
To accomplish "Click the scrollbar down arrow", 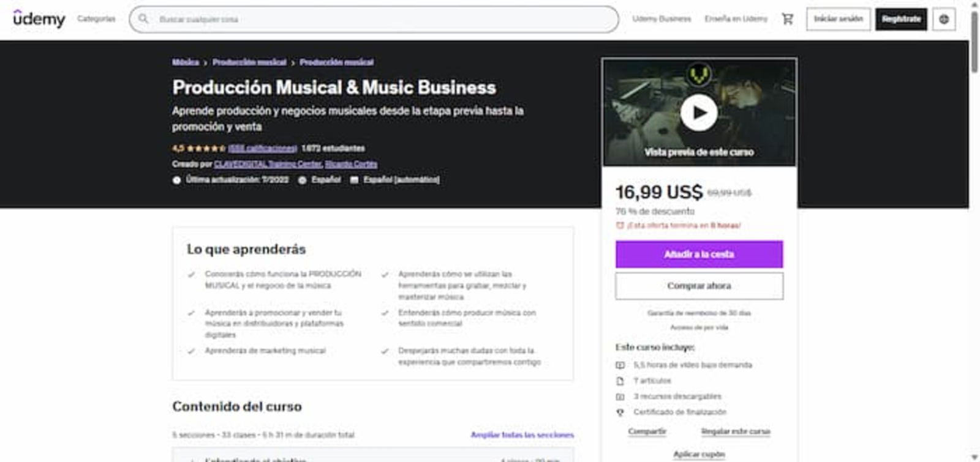I will [x=974, y=457].
